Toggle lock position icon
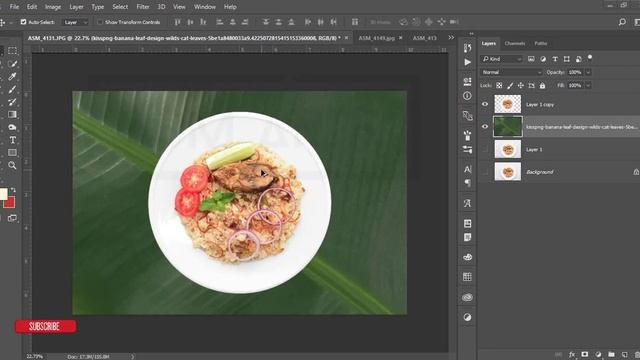Screen dimensions: 640x360 pyautogui.click(x=520, y=86)
